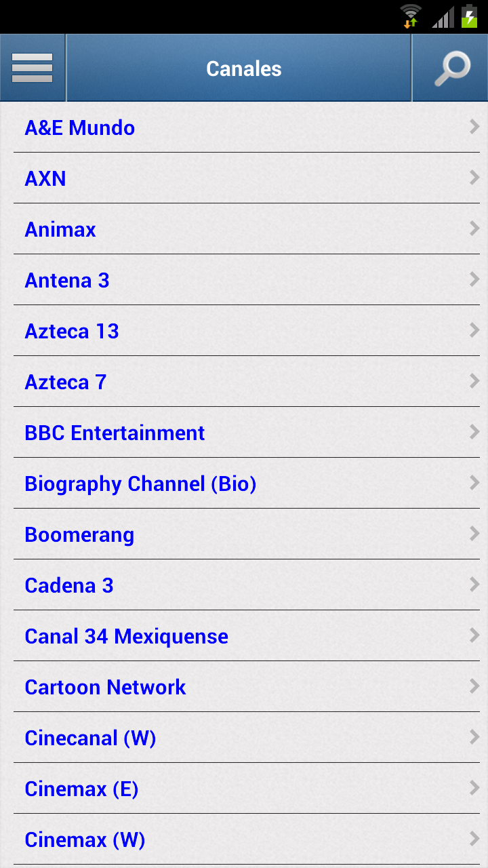Select BBC Entertainment from the list
This screenshot has width=488, height=868.
pos(115,433)
